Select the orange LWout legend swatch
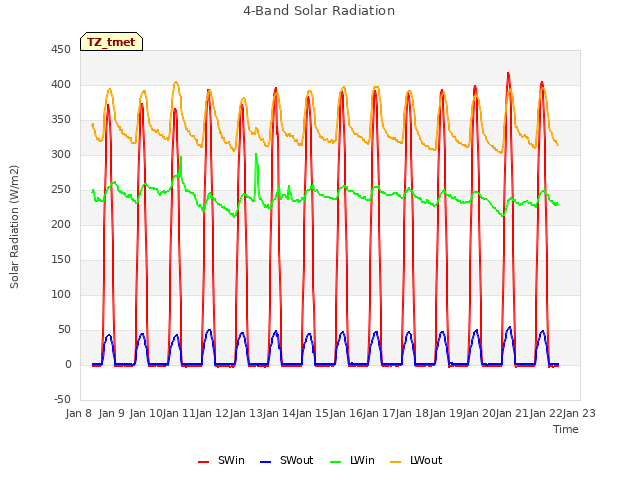This screenshot has width=640, height=480. tap(396, 462)
